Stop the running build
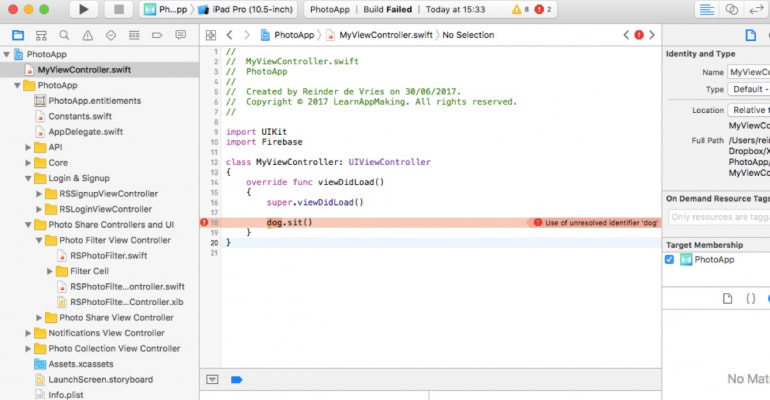The height and width of the screenshot is (400, 770). click(x=118, y=9)
